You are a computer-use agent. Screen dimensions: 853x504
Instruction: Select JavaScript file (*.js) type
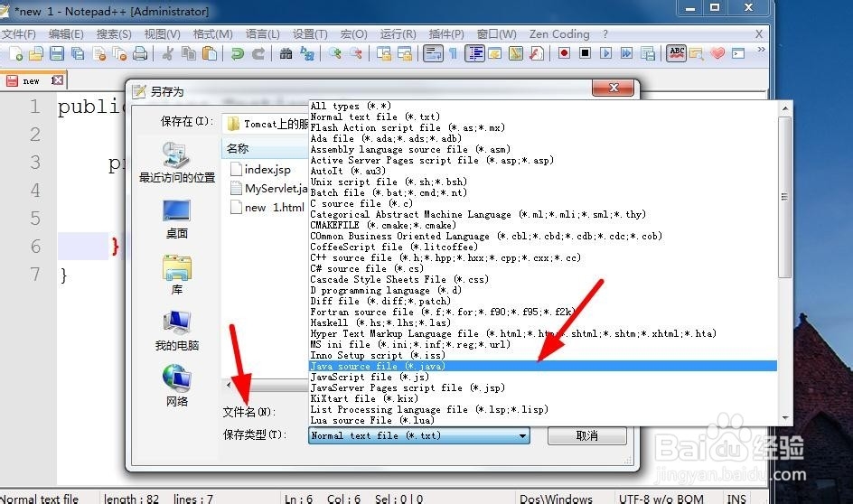tap(542, 377)
